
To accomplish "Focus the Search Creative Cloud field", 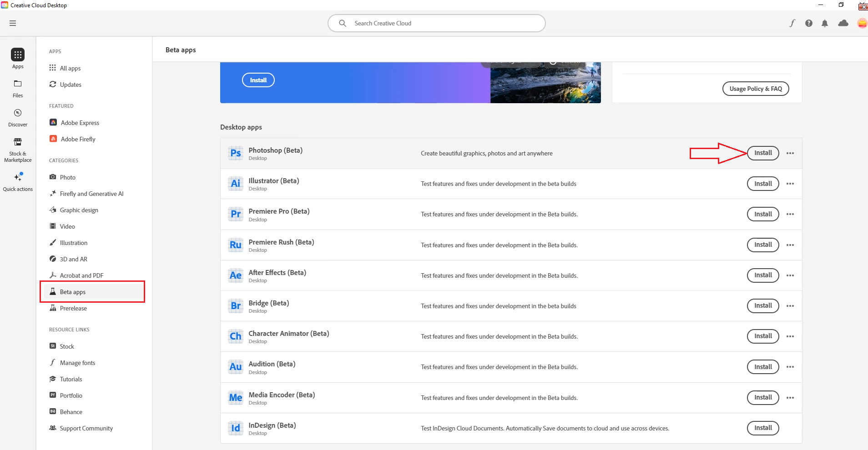I will (x=436, y=23).
